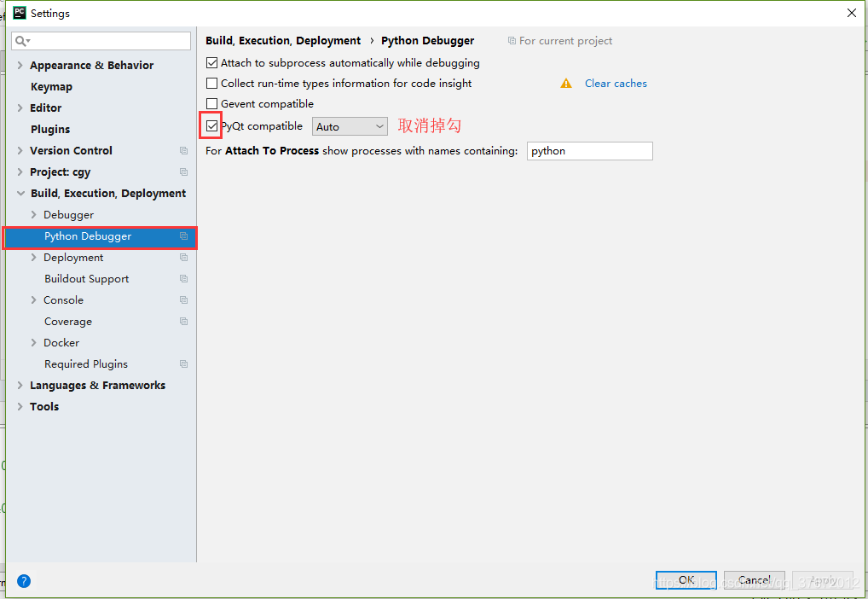Collapse Build, Execution, Deployment section
Screen dimensions: 868x599
click(21, 194)
